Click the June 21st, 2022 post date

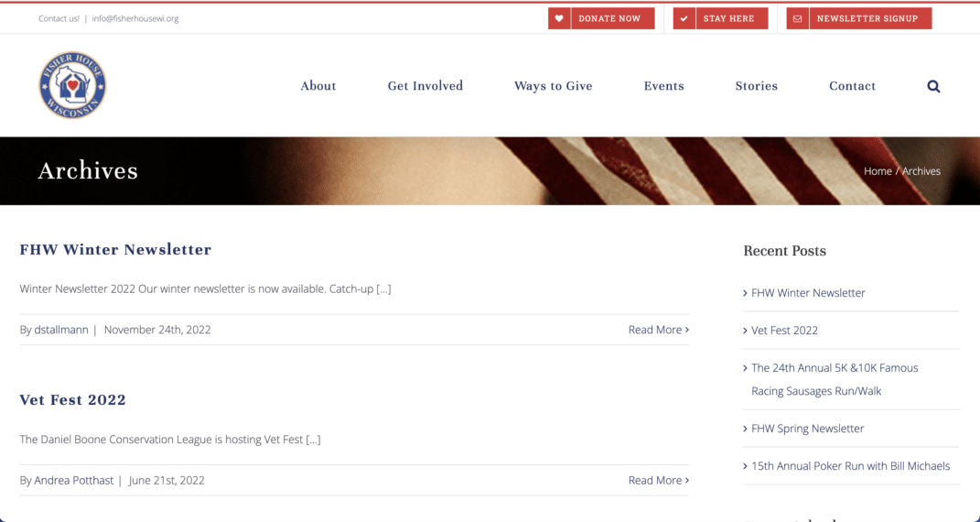(x=167, y=480)
